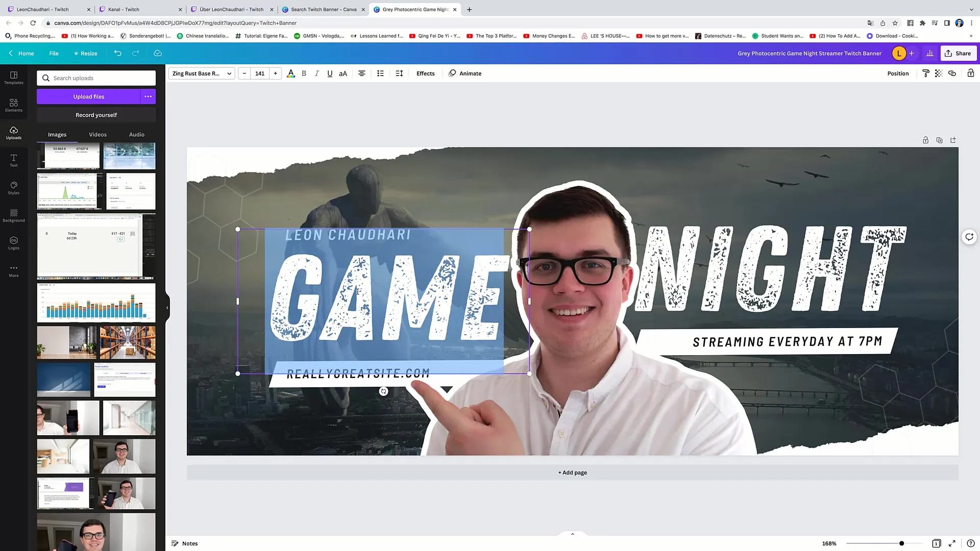The image size is (980, 551).
Task: Switch to the Audio tab
Action: click(137, 135)
